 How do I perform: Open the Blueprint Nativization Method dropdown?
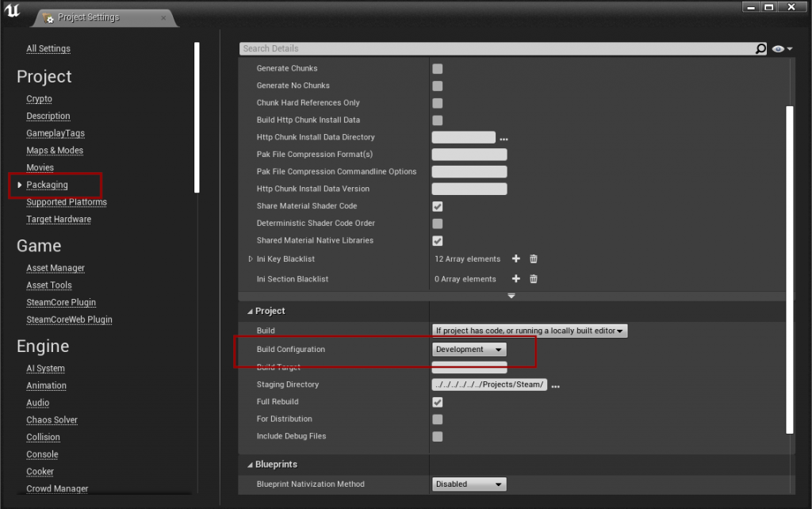point(467,484)
